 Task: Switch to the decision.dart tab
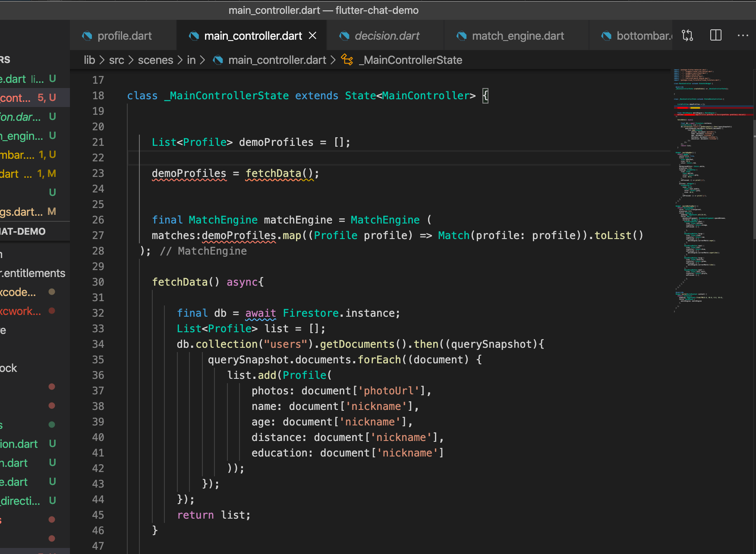click(x=386, y=36)
